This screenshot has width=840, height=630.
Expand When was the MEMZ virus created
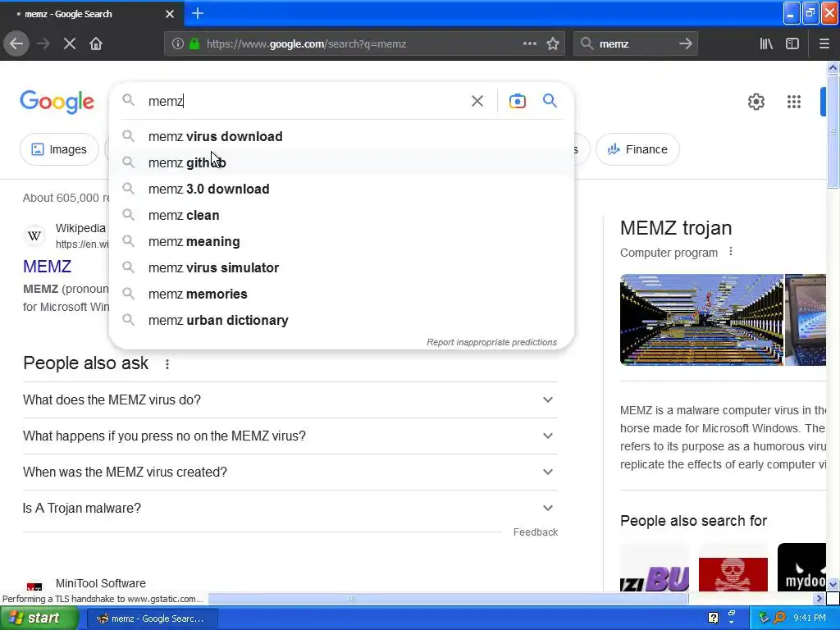pyautogui.click(x=290, y=472)
